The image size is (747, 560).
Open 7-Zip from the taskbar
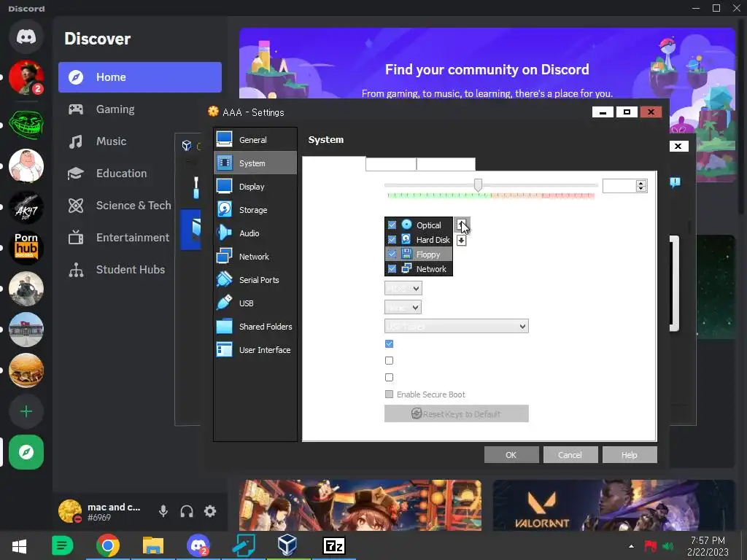[333, 545]
